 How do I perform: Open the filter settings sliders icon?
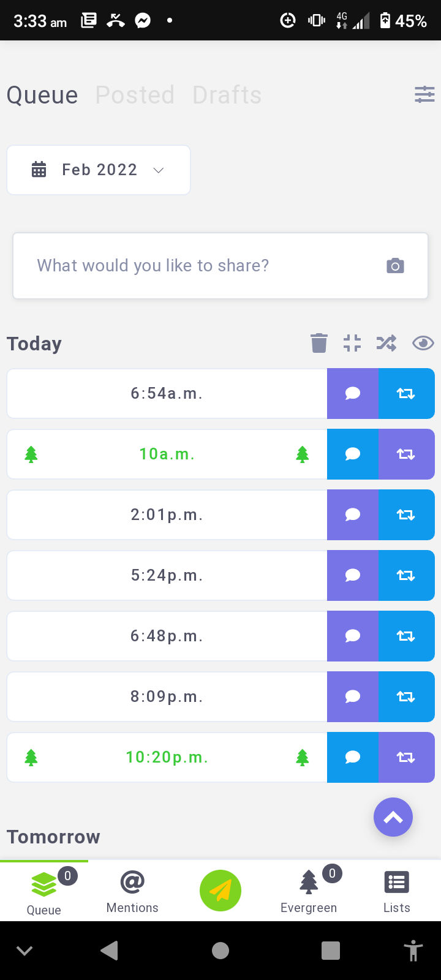coord(424,94)
